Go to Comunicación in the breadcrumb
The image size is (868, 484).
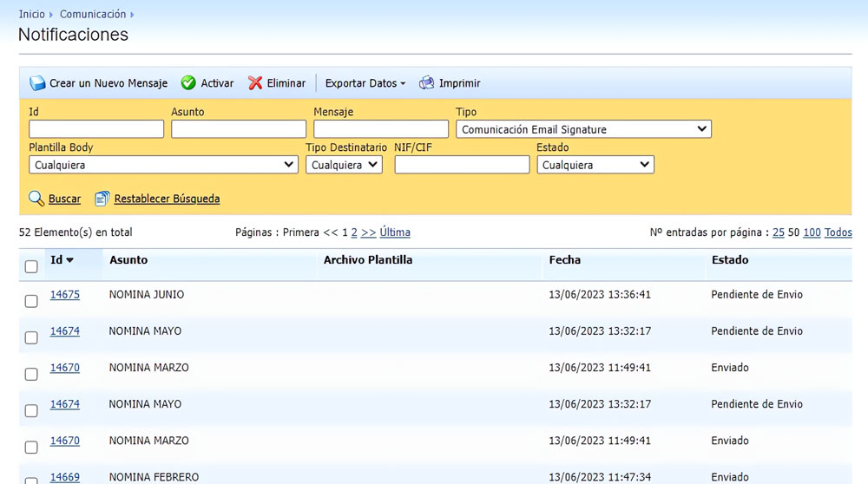(93, 15)
